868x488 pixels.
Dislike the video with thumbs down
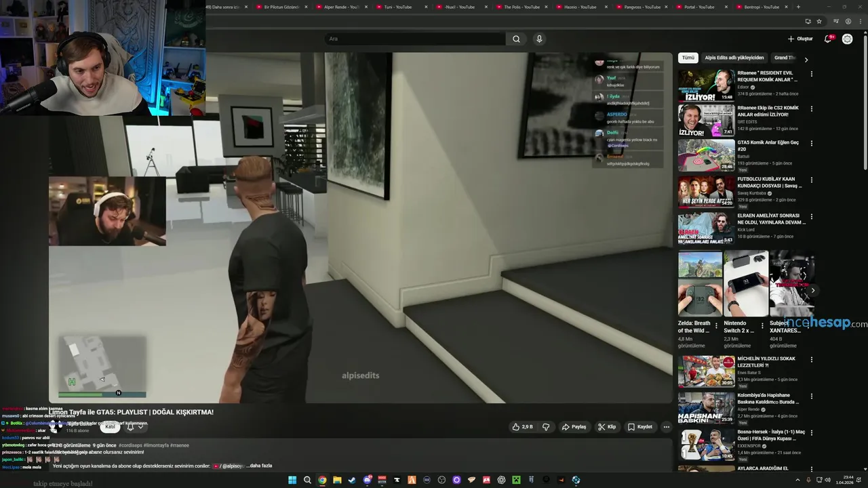click(x=546, y=427)
